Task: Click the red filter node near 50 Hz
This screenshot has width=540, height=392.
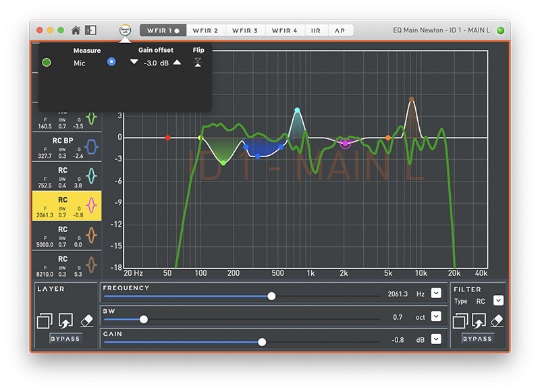Action: [167, 138]
